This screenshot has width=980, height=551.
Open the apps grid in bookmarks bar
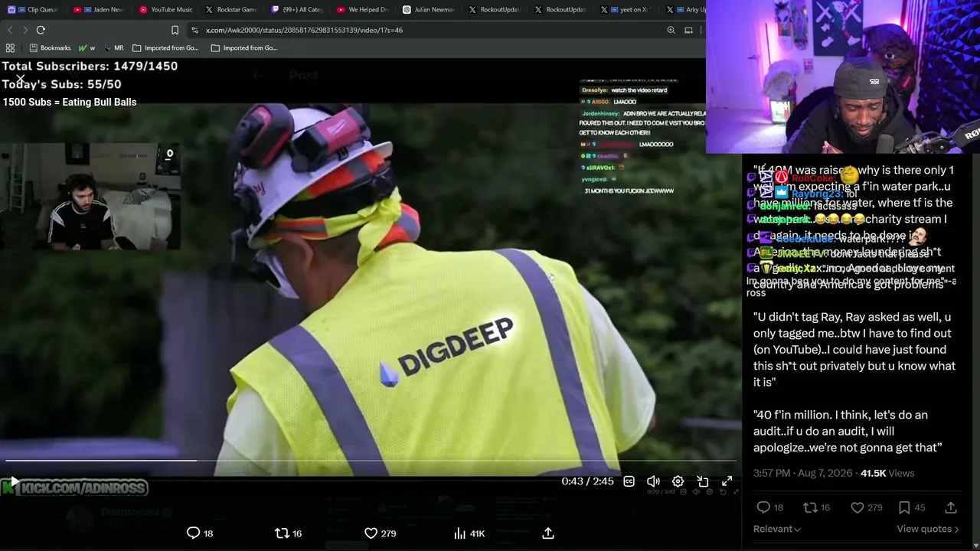(10, 47)
